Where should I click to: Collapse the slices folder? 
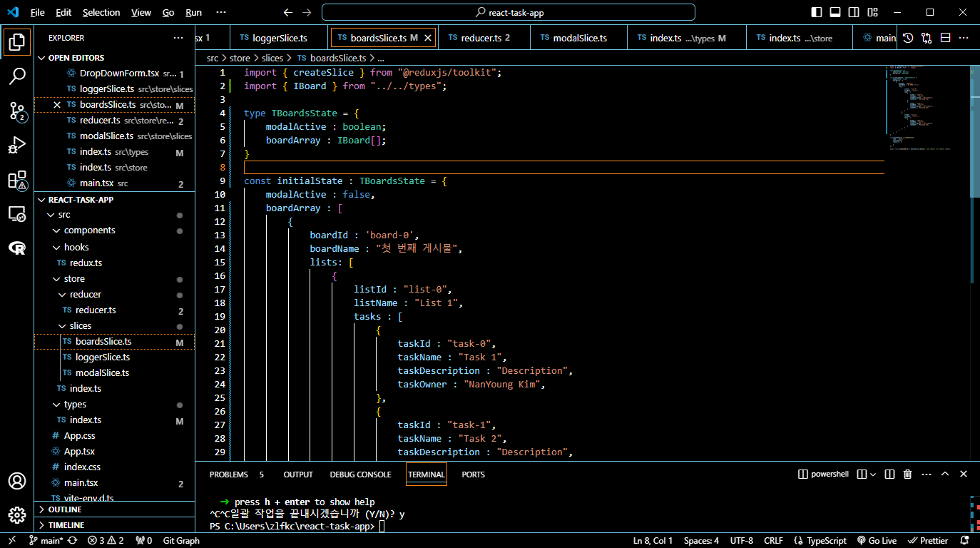114,326
